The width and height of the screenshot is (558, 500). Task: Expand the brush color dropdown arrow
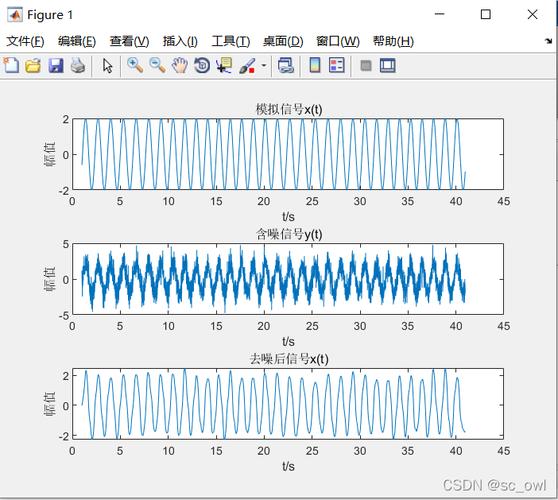[264, 65]
